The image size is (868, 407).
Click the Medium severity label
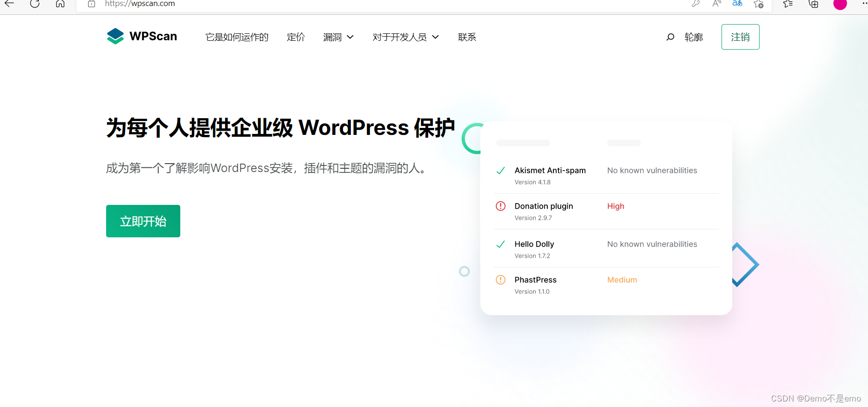tap(622, 280)
